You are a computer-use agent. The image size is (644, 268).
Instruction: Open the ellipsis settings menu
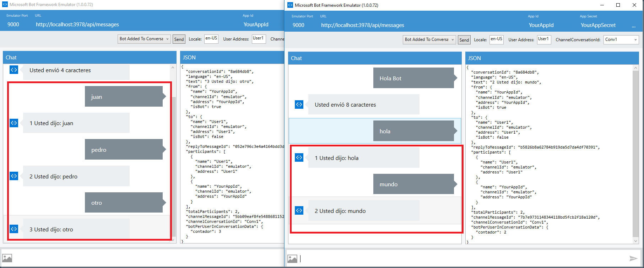pyautogui.click(x=634, y=26)
